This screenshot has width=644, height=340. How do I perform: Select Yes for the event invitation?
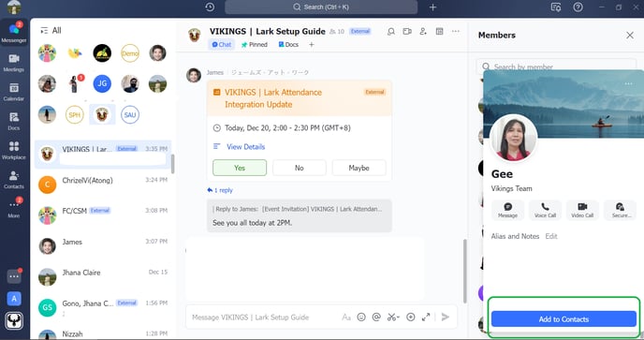click(x=240, y=168)
